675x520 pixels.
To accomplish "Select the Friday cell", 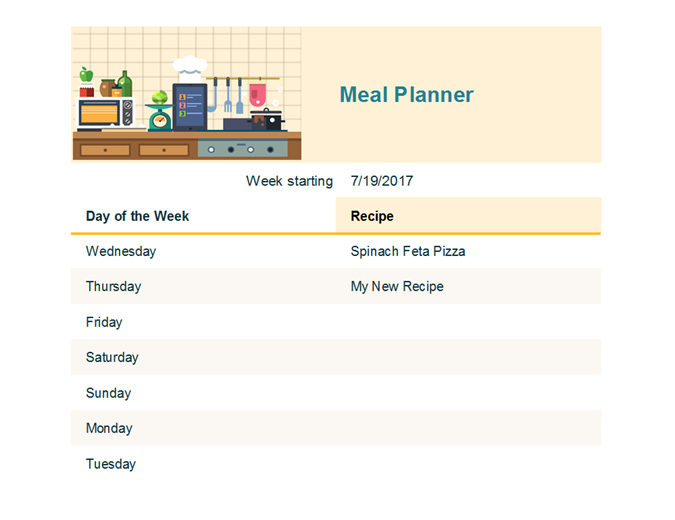I will click(x=104, y=322).
